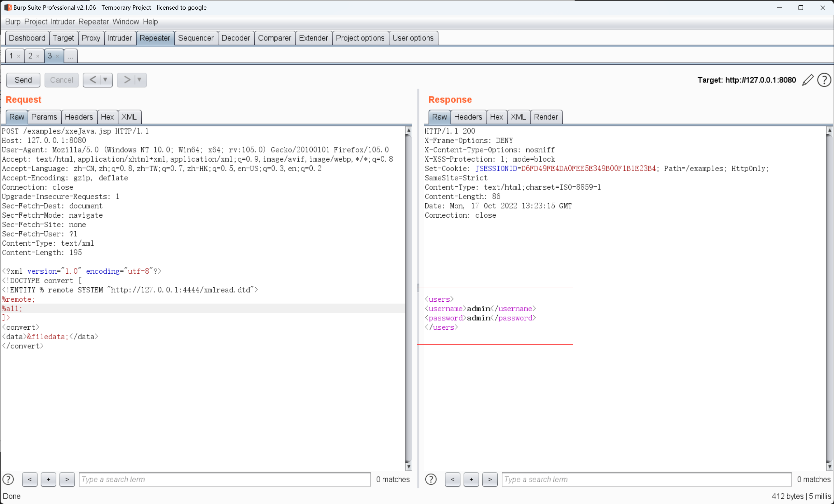Click the Target: http://127.0.0.1:8080 label

click(x=746, y=80)
